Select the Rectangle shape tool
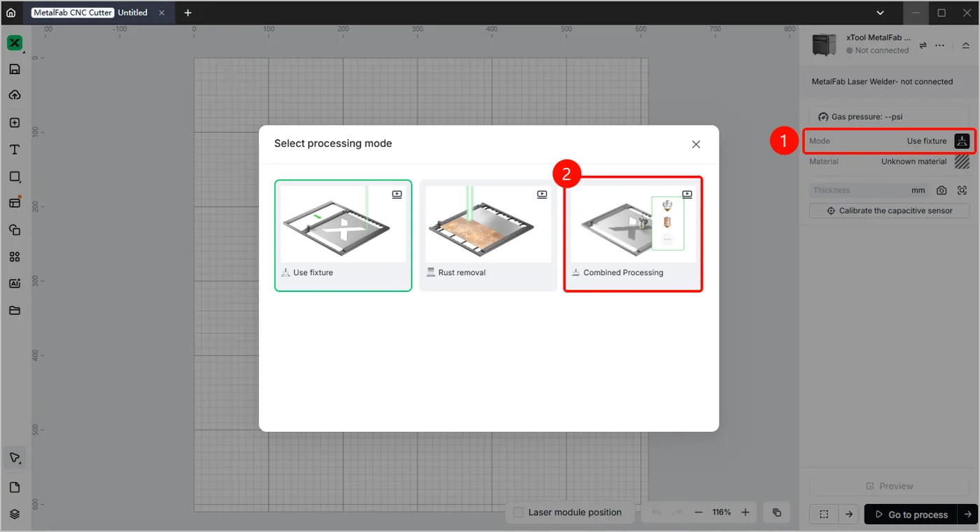 pyautogui.click(x=15, y=176)
